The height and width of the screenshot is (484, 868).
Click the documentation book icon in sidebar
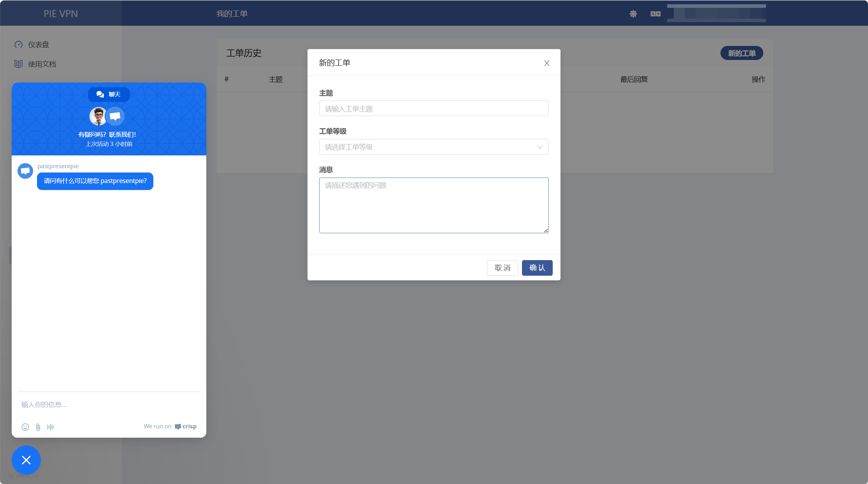pos(18,64)
